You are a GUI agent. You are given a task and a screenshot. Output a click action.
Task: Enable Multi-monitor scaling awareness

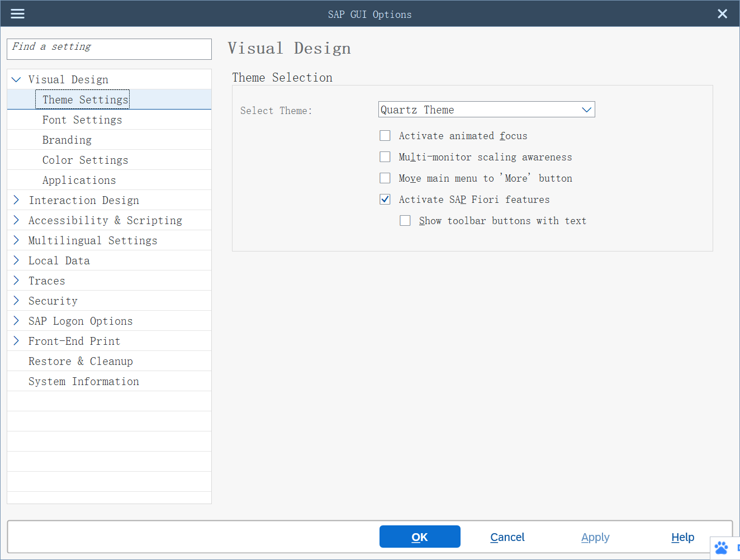pyautogui.click(x=385, y=156)
